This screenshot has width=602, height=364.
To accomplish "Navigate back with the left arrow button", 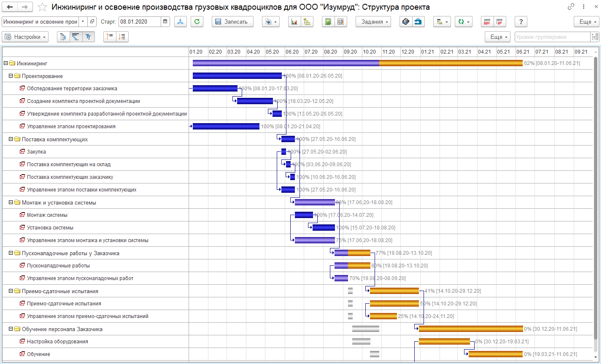I will (x=10, y=7).
